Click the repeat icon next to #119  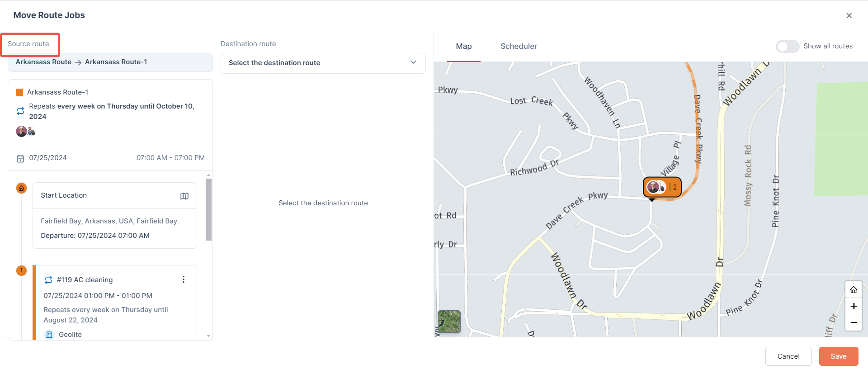pos(48,280)
